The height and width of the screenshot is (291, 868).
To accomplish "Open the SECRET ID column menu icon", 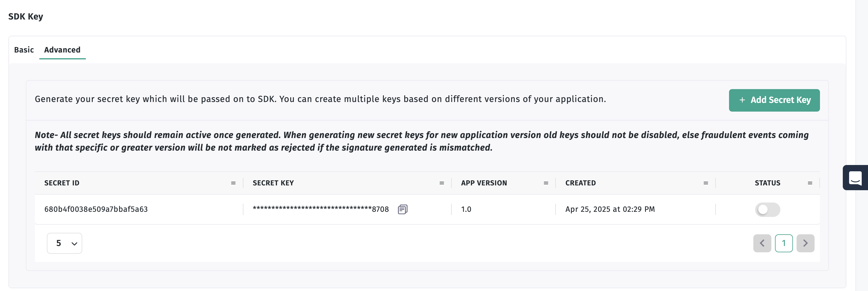I will [233, 183].
